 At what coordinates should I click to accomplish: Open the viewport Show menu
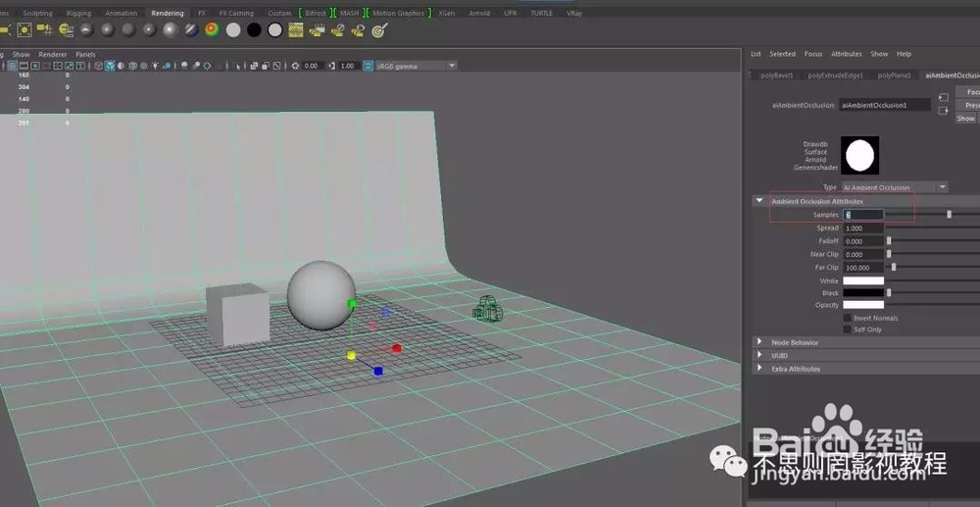[x=21, y=54]
